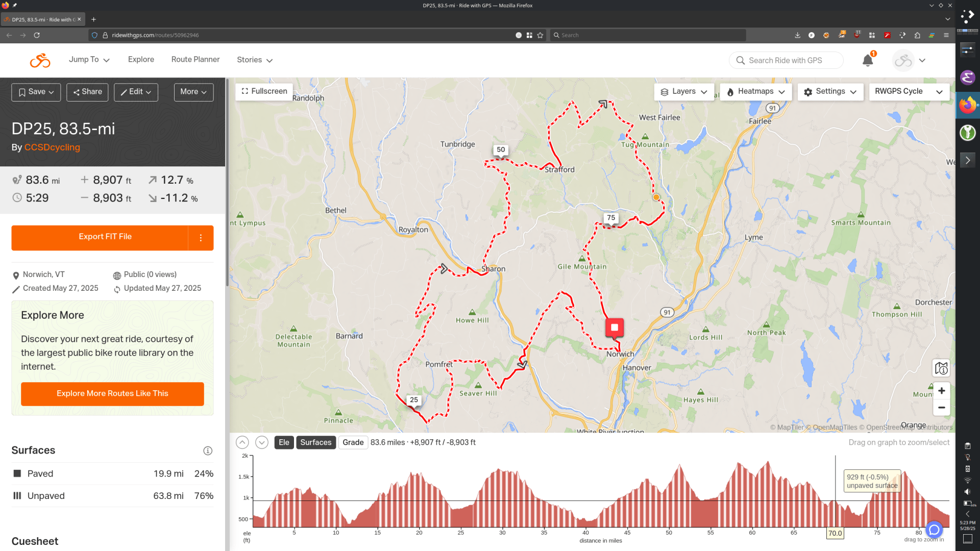Screen dimensions: 980x551
Task: Toggle the Ele view on elevation profile
Action: coord(284,442)
